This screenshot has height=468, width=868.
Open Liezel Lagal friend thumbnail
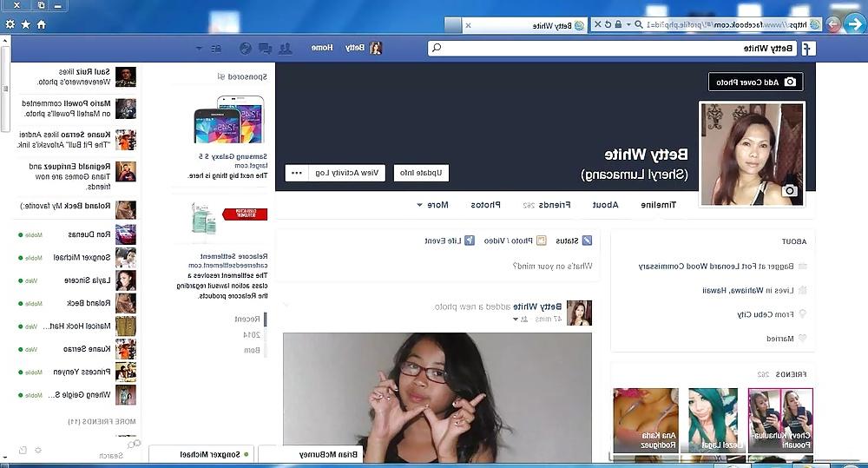click(713, 420)
